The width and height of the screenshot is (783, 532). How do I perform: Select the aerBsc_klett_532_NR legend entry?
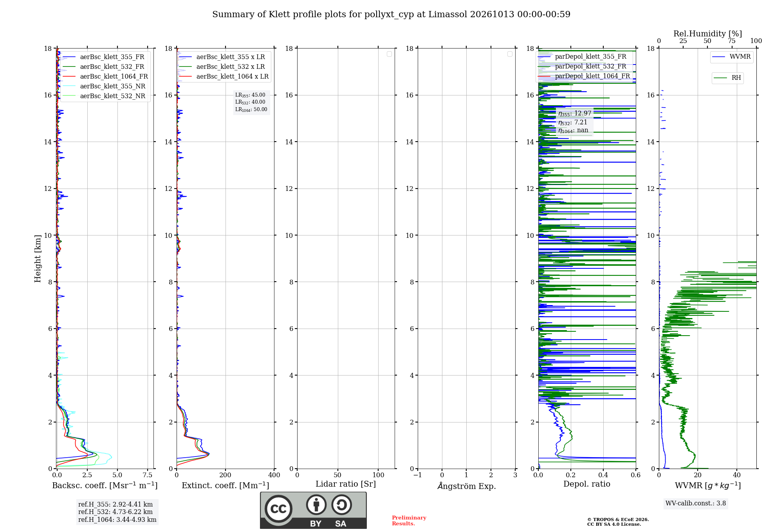[x=104, y=96]
